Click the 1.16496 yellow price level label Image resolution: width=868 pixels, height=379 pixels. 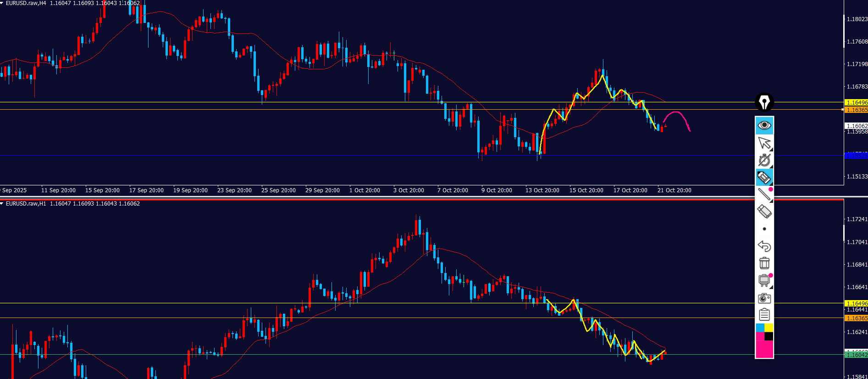(x=856, y=103)
